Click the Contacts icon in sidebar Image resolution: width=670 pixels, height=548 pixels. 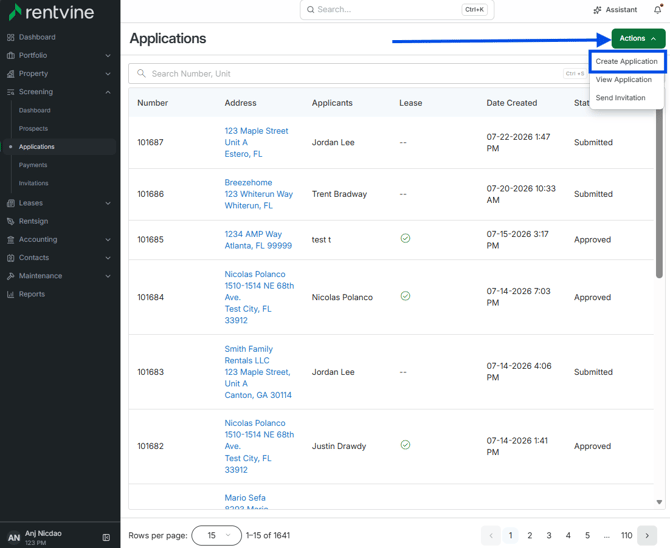(x=11, y=258)
